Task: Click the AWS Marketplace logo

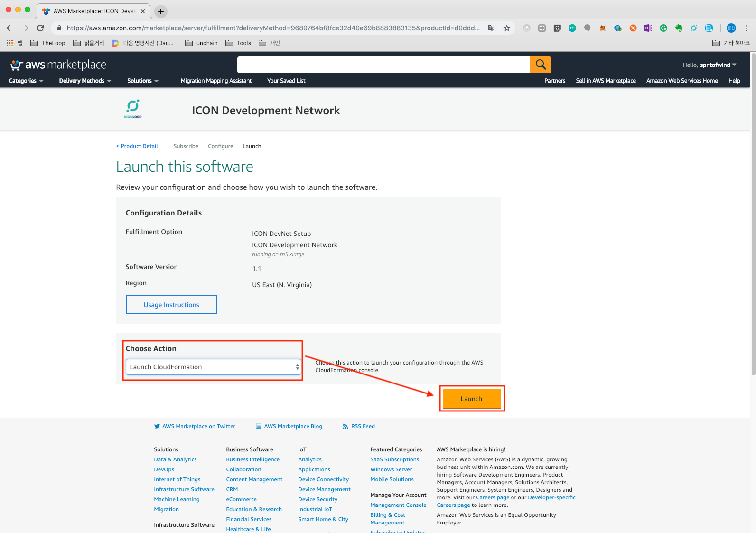Action: [x=58, y=65]
